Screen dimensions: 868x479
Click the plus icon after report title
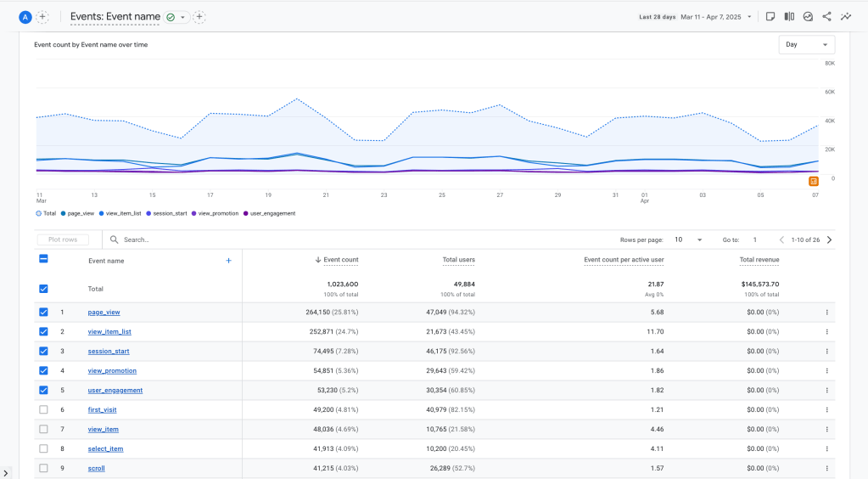199,17
